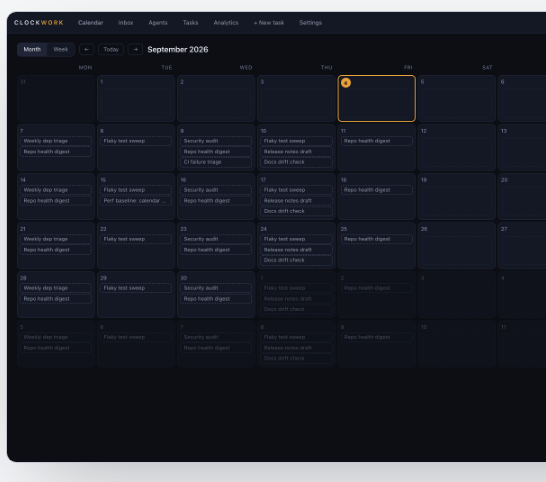Image resolution: width=546 pixels, height=482 pixels.
Task: Open Perf baseline task on the 15th
Action: click(136, 201)
